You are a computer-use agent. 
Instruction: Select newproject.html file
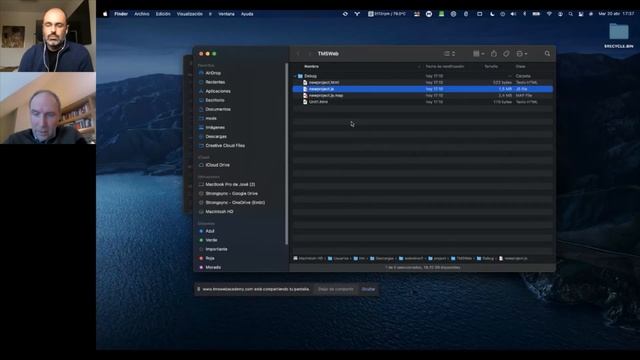422,82
